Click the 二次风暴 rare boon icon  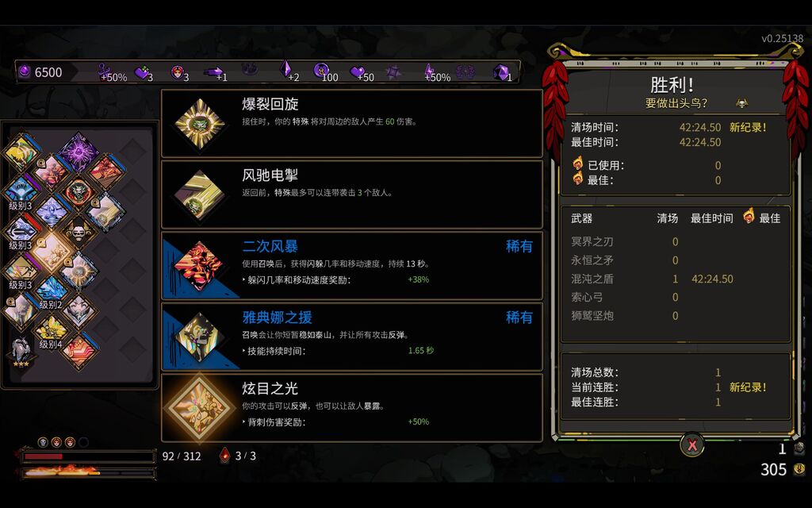click(x=199, y=265)
